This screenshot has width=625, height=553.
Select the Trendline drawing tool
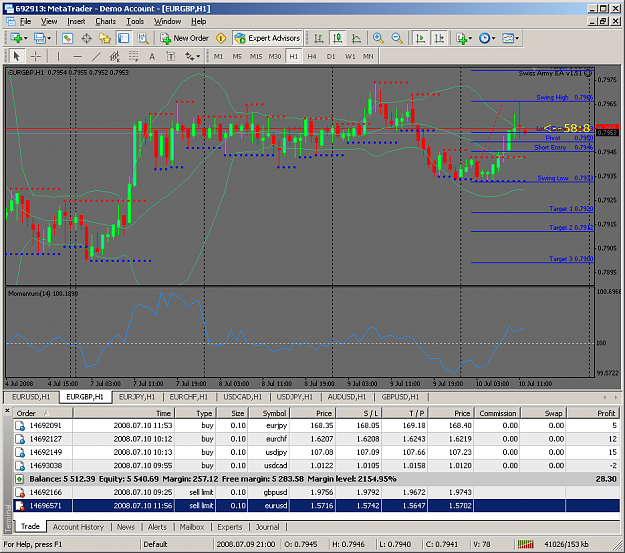(x=96, y=57)
